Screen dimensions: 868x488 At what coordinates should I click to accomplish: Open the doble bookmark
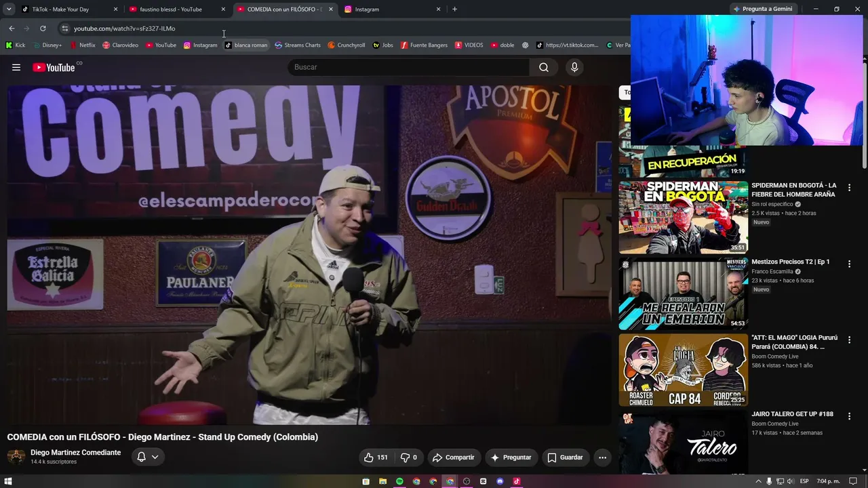[x=502, y=45]
